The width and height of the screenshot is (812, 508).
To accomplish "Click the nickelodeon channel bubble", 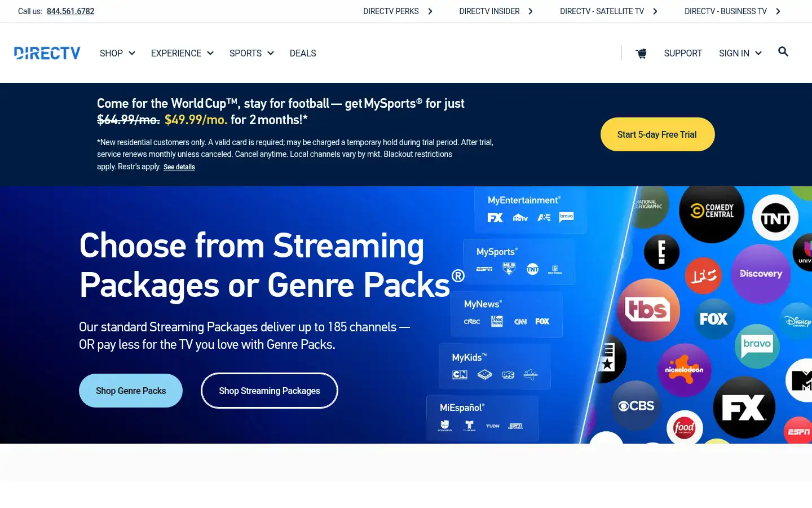I will pyautogui.click(x=684, y=370).
